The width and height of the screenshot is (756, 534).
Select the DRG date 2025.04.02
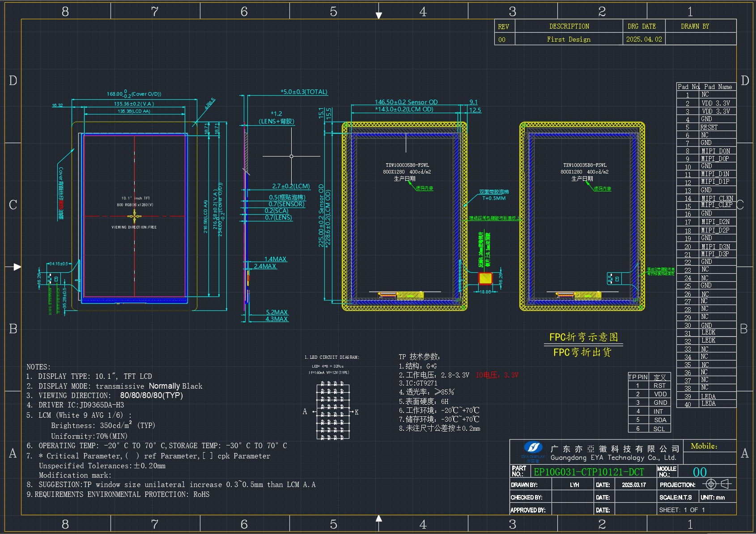tap(644, 39)
